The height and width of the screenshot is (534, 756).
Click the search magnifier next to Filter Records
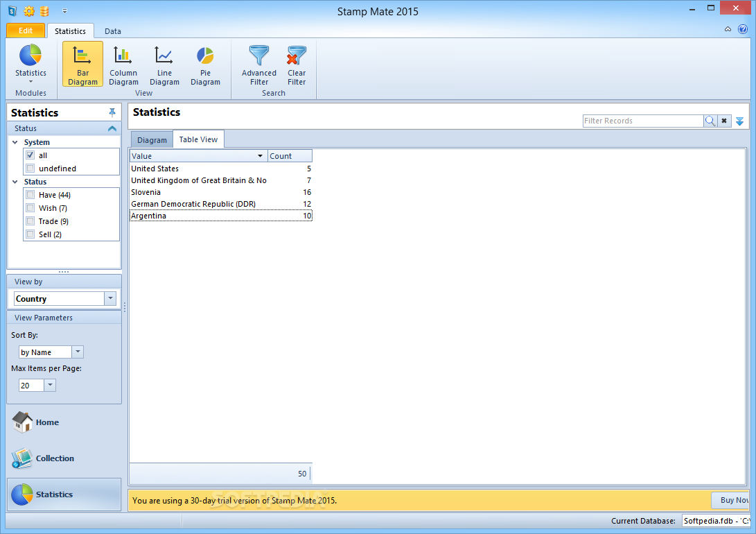[710, 121]
